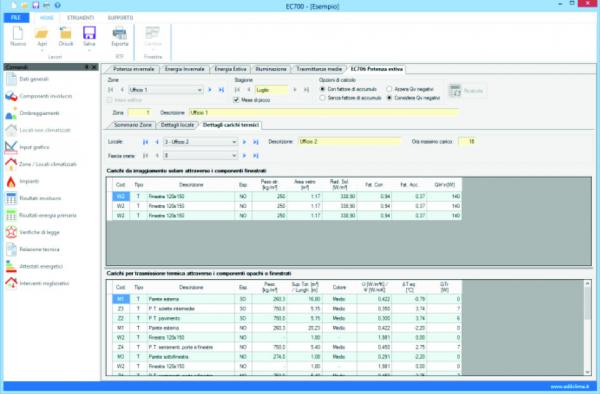Switch to Illuminazione tab

271,69
